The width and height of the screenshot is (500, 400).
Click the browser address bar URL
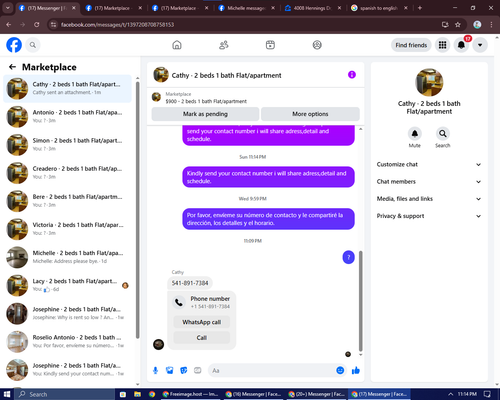(117, 25)
